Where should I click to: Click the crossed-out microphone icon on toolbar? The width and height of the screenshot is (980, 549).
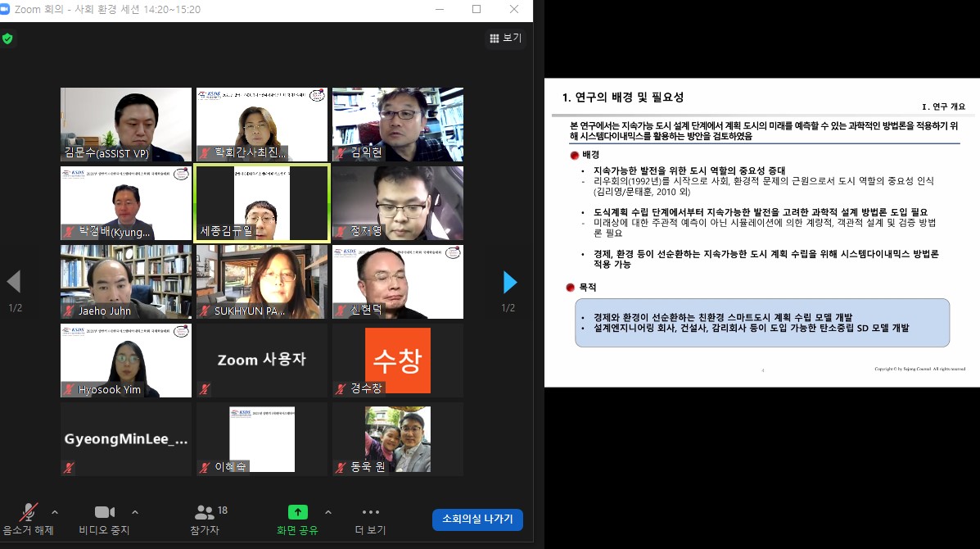click(29, 510)
